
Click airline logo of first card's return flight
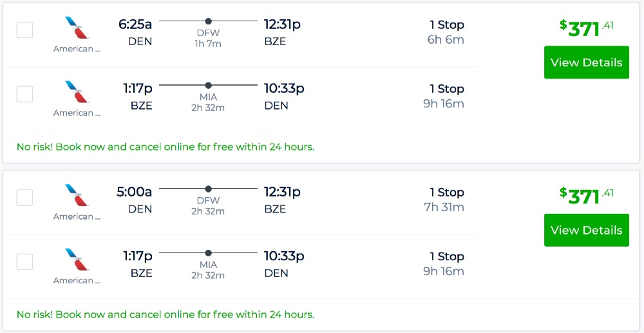(x=77, y=92)
